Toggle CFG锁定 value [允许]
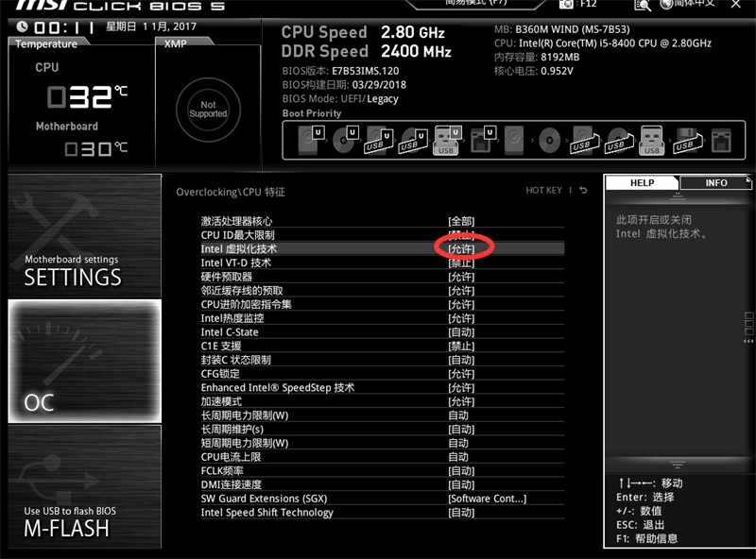 pos(461,374)
